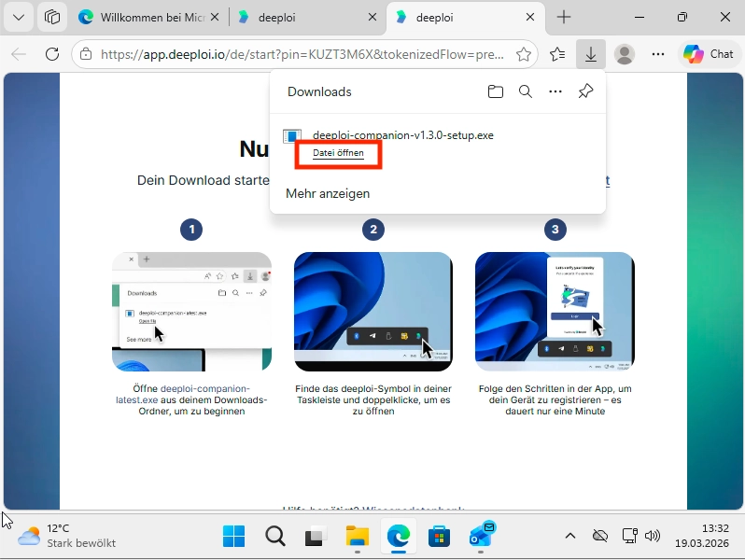View site information lock icon
This screenshot has width=745, height=560.
pyautogui.click(x=86, y=54)
